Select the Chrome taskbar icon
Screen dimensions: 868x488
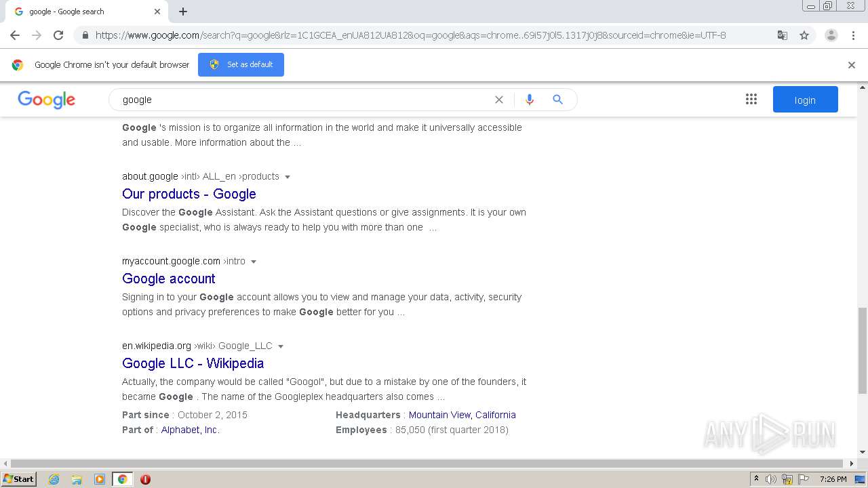click(x=122, y=479)
